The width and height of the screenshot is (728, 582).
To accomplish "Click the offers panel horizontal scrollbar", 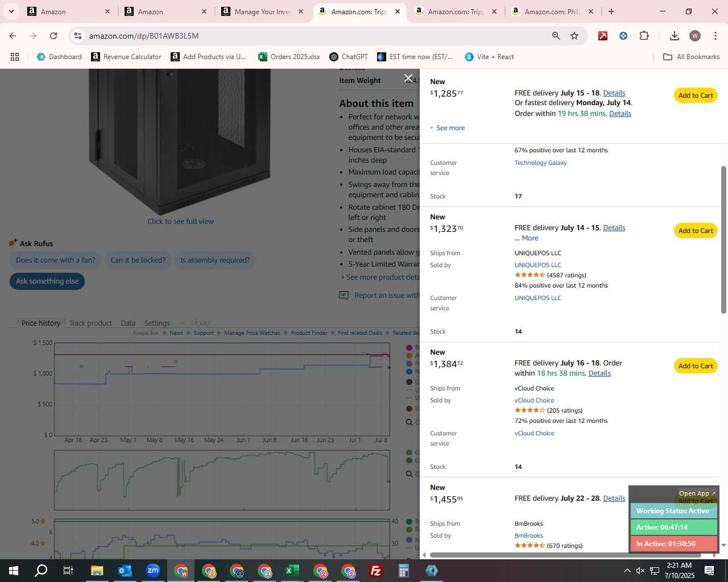I will click(565, 555).
